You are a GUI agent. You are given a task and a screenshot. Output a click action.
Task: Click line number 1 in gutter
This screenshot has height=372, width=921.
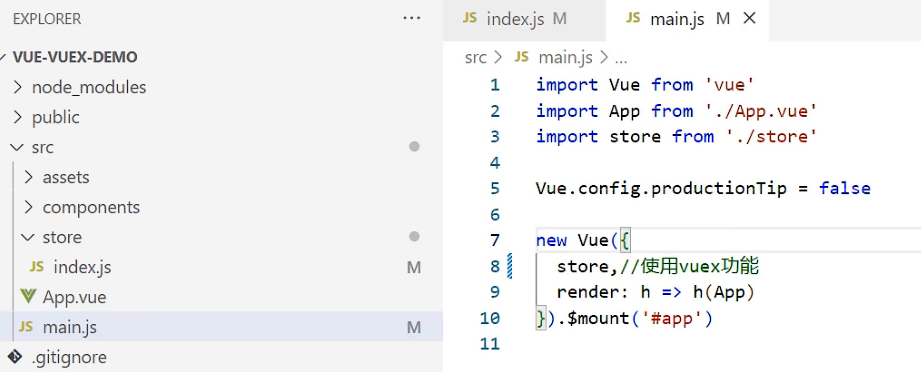pos(495,85)
